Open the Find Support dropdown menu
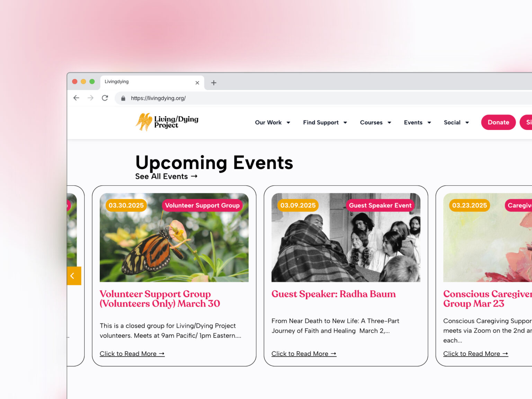 (x=325, y=123)
